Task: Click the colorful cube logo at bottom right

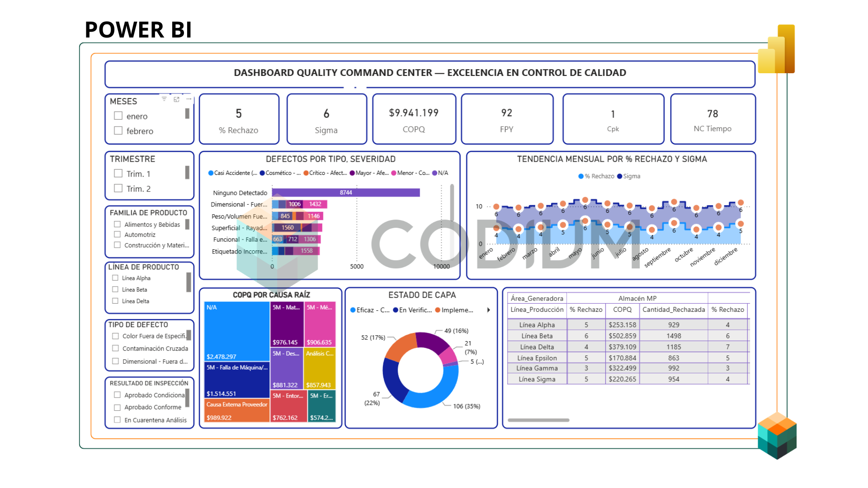Action: click(x=777, y=435)
